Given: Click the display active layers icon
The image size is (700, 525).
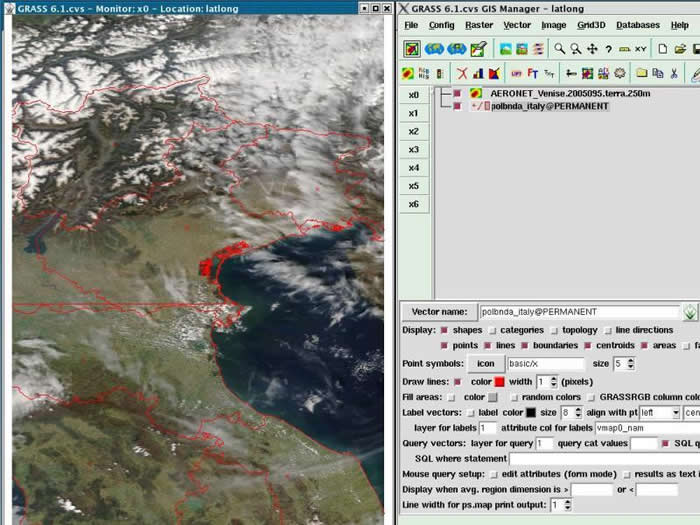Looking at the screenshot, I should pos(412,49).
